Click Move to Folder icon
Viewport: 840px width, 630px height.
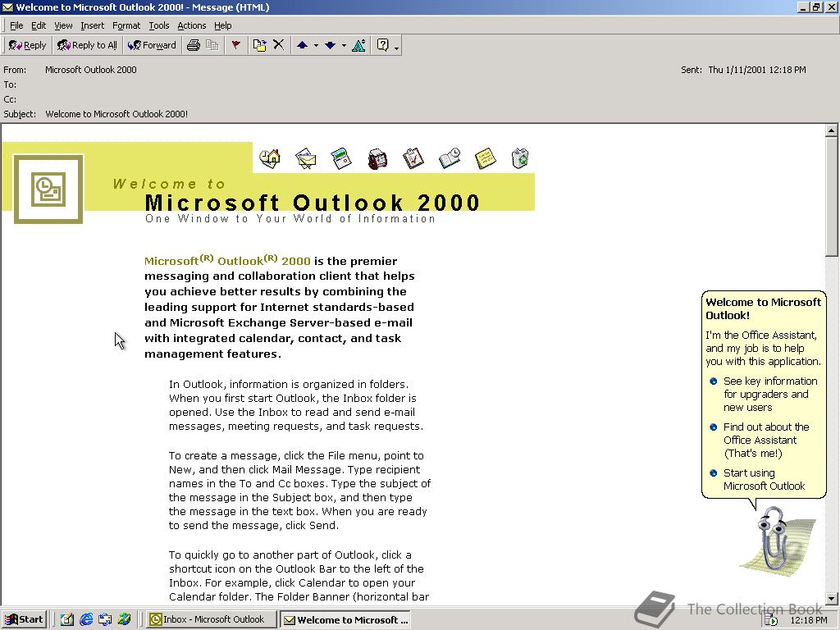coord(260,46)
